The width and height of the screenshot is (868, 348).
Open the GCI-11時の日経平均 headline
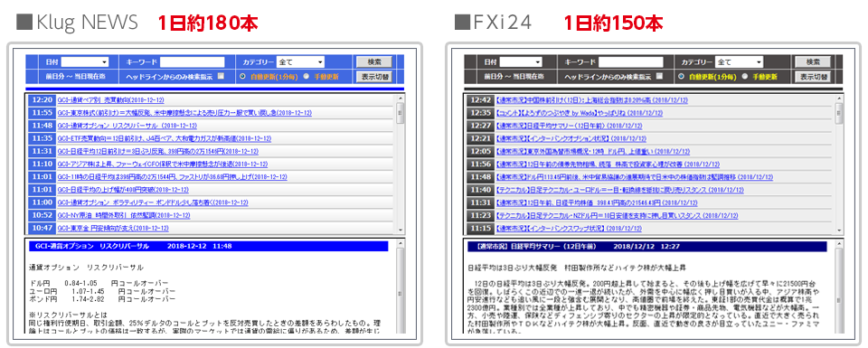172,176
